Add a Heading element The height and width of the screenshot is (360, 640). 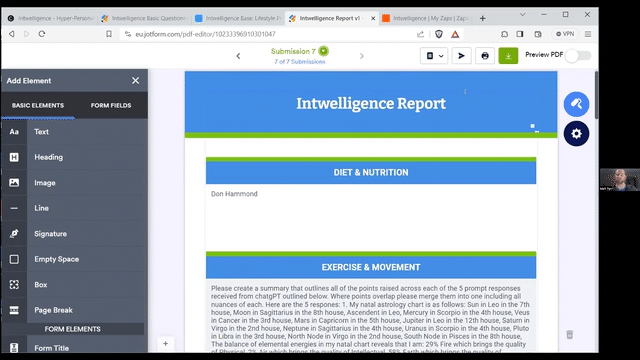pos(74,157)
